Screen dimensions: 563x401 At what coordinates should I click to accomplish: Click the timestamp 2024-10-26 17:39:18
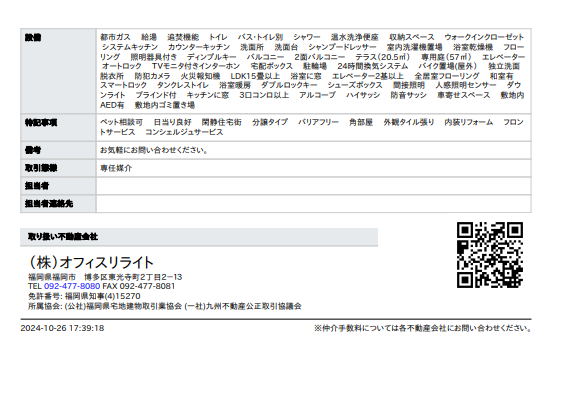pyautogui.click(x=62, y=328)
